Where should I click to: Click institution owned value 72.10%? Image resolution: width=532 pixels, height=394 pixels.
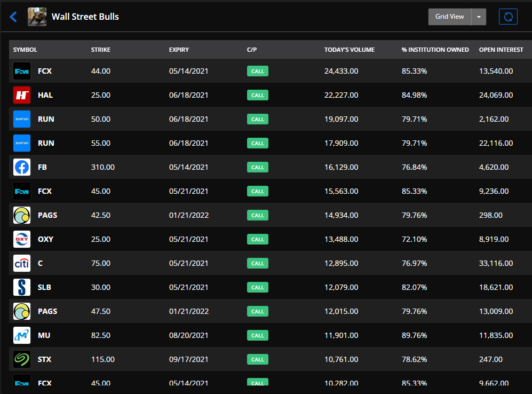point(414,239)
